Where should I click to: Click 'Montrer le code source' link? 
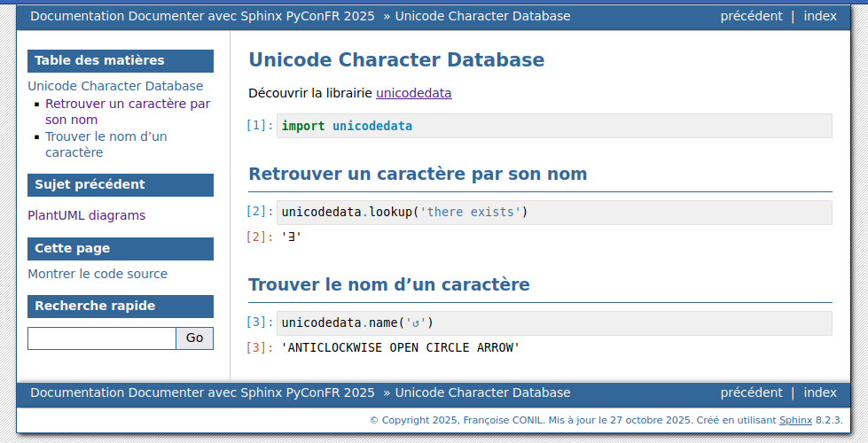tap(98, 274)
